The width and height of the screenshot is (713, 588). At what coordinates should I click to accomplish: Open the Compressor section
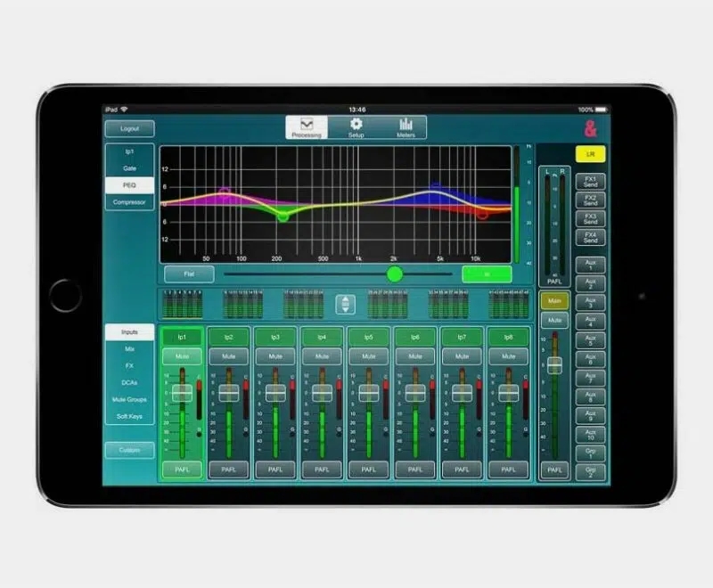pyautogui.click(x=129, y=202)
